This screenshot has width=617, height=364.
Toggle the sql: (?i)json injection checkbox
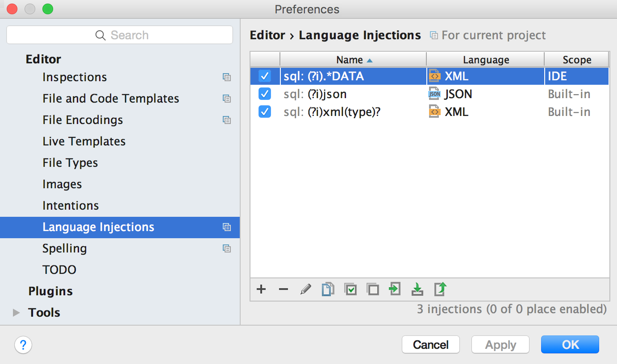265,94
